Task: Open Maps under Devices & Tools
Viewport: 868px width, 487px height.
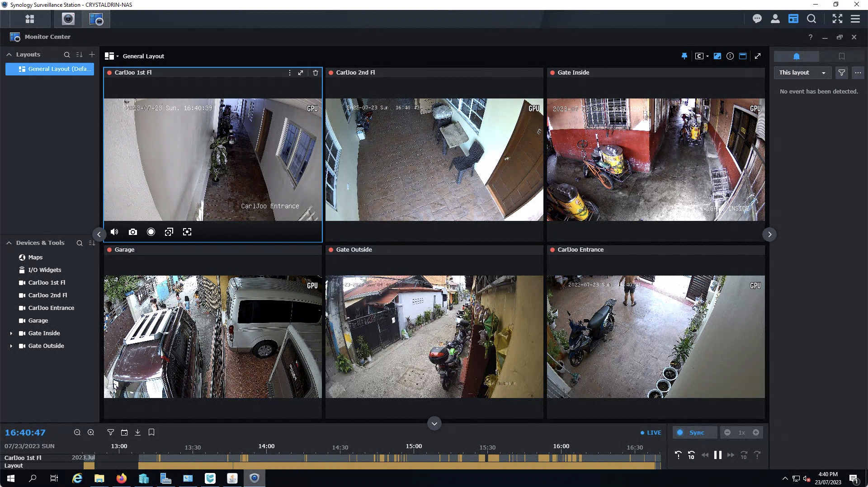Action: point(35,258)
